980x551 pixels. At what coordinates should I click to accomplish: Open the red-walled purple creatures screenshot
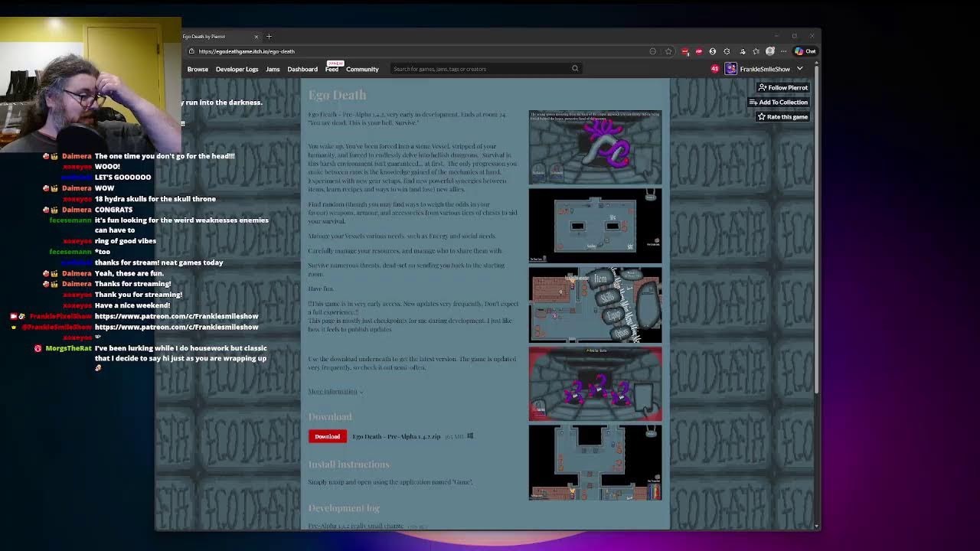pos(595,383)
